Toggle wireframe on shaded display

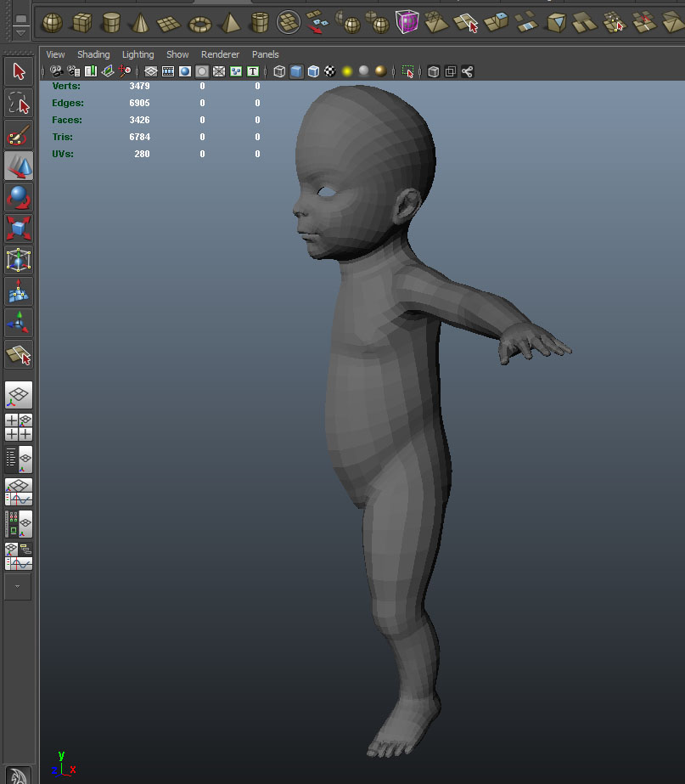pyautogui.click(x=313, y=71)
